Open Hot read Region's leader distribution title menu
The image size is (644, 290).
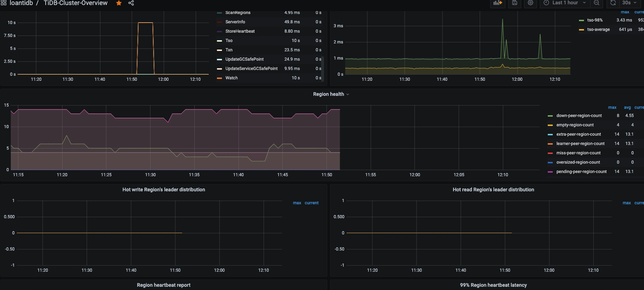(493, 190)
